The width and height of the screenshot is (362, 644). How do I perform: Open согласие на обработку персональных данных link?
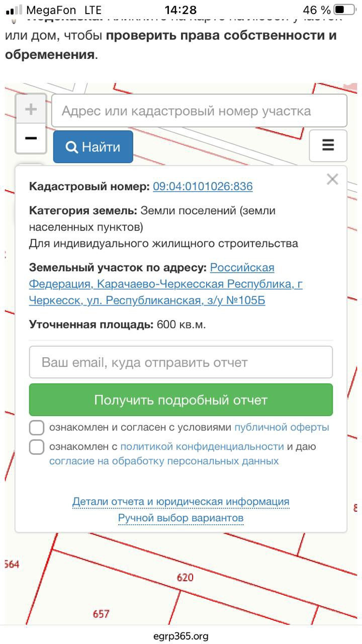point(164,461)
